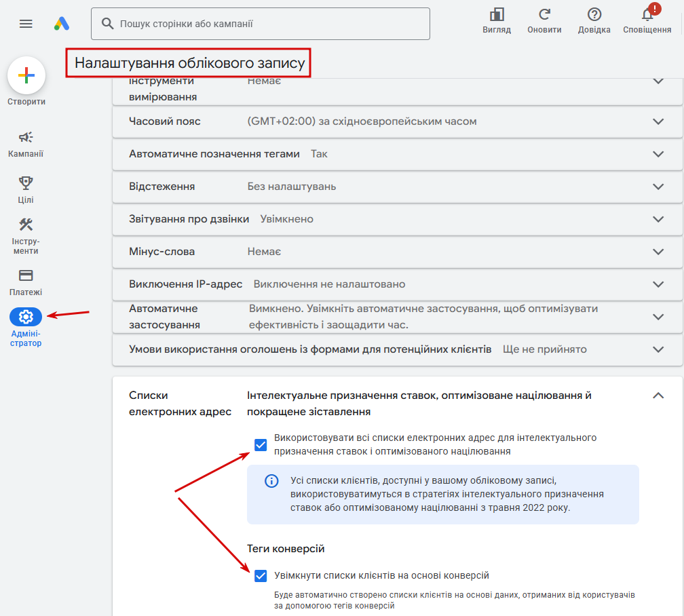Open the Довідка help icon
Image resolution: width=684 pixels, height=616 pixels.
click(594, 14)
